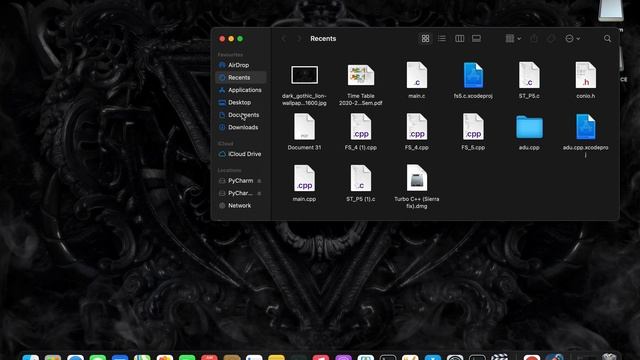Open Documents from the sidebar
Screen dimensions: 640x360
[241, 115]
